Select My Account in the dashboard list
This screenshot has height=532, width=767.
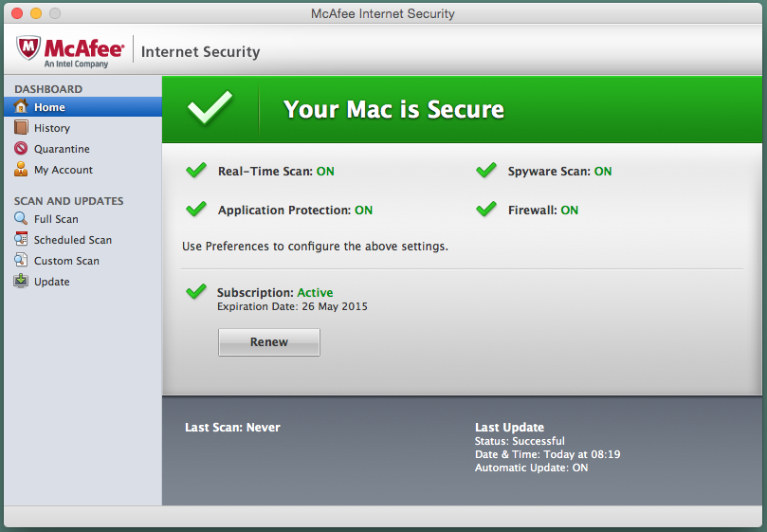click(x=64, y=170)
